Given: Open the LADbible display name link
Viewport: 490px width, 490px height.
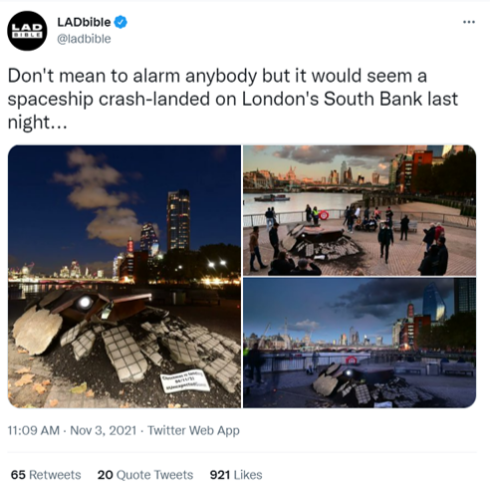Looking at the screenshot, I should 84,22.
